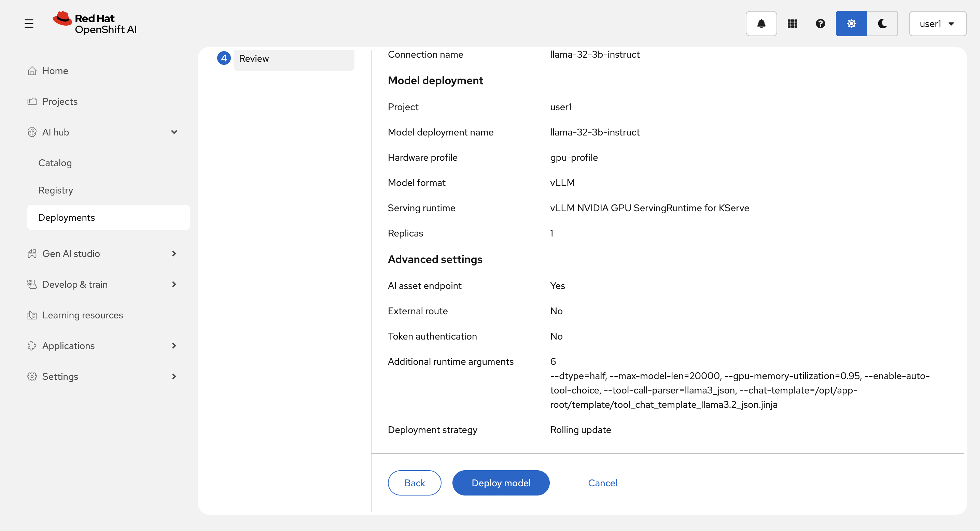Expand the Gen AI studio section
This screenshot has width=980, height=531.
pyautogui.click(x=174, y=254)
